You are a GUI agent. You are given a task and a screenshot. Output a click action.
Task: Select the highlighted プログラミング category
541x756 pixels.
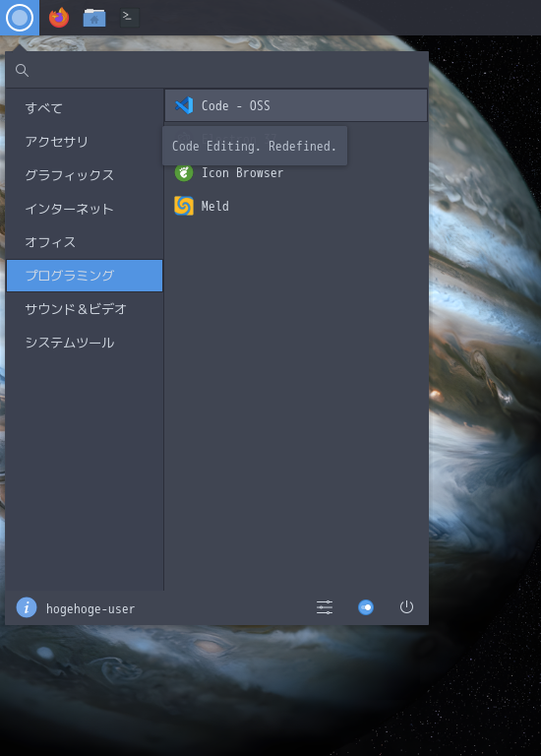[x=85, y=276]
